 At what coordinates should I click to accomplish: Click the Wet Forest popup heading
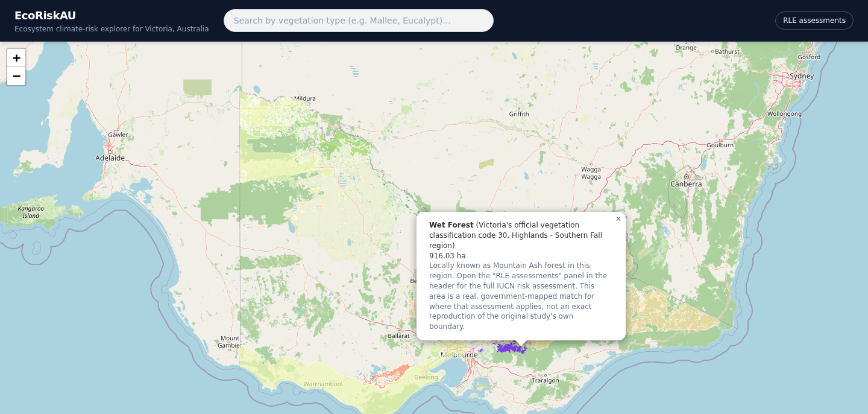click(x=451, y=225)
